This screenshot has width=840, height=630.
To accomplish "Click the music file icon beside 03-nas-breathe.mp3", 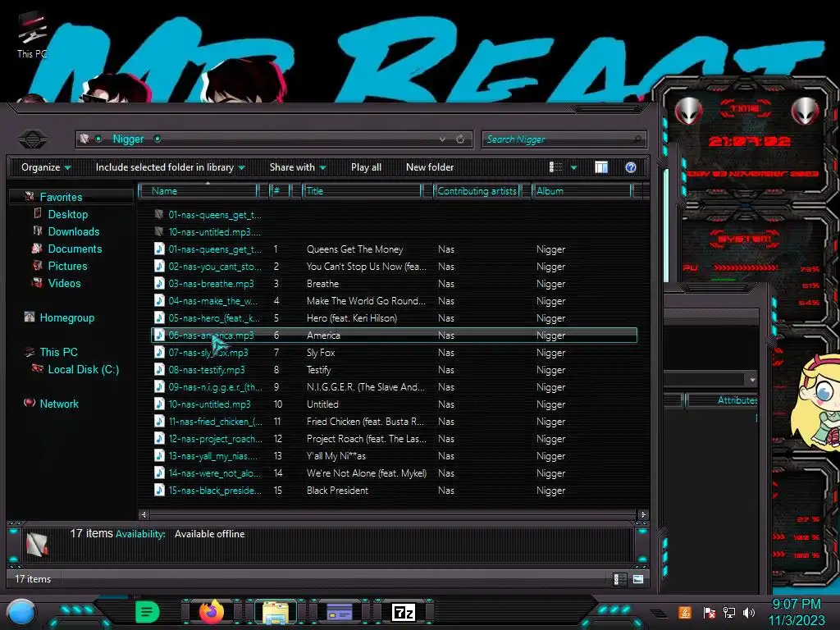I will point(159,283).
